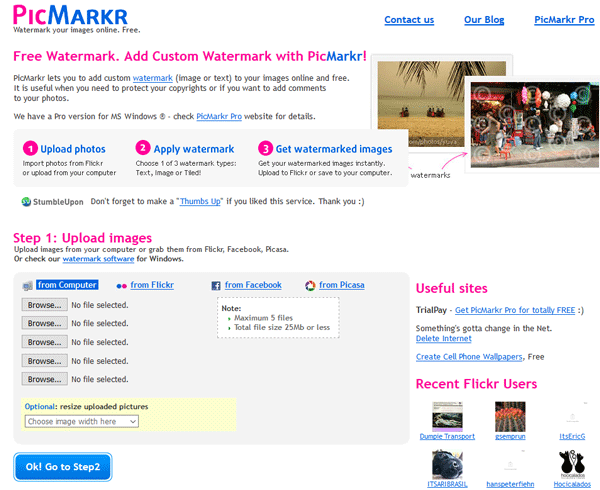
Task: Click the Get watermarked images step heading
Action: pyautogui.click(x=334, y=149)
